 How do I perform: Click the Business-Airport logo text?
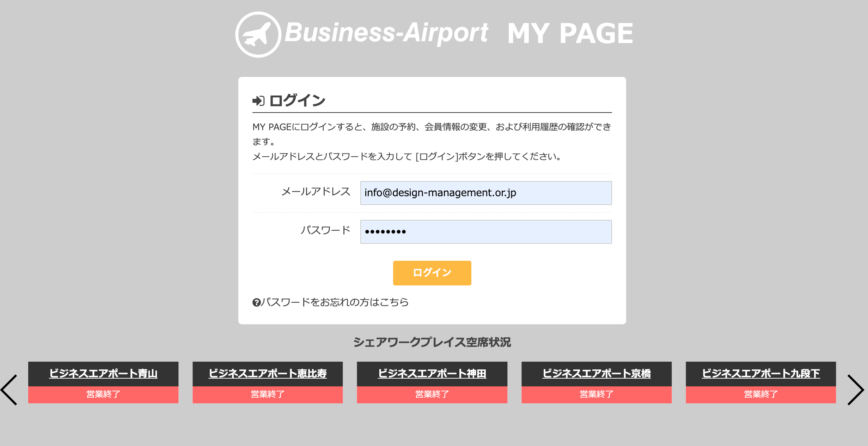pyautogui.click(x=386, y=33)
